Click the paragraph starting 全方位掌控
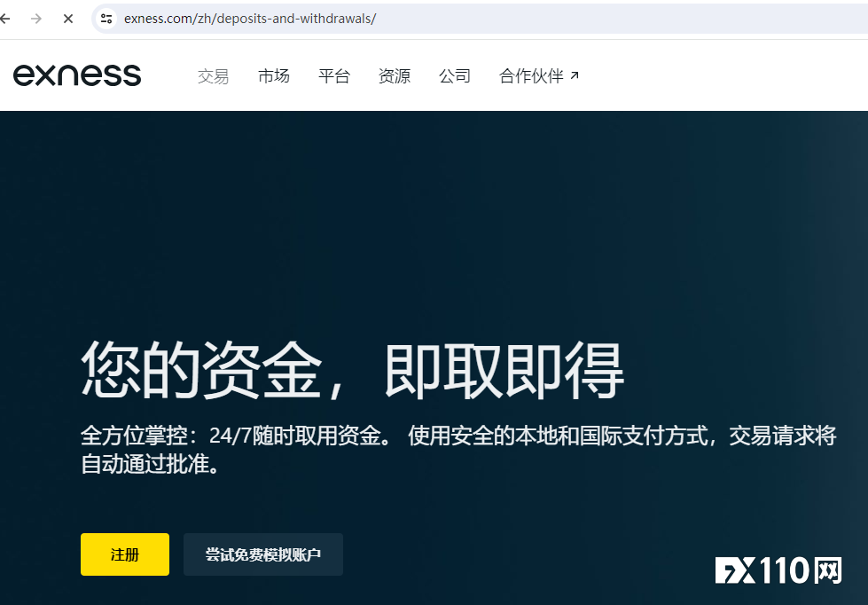Image resolution: width=868 pixels, height=605 pixels. click(458, 450)
